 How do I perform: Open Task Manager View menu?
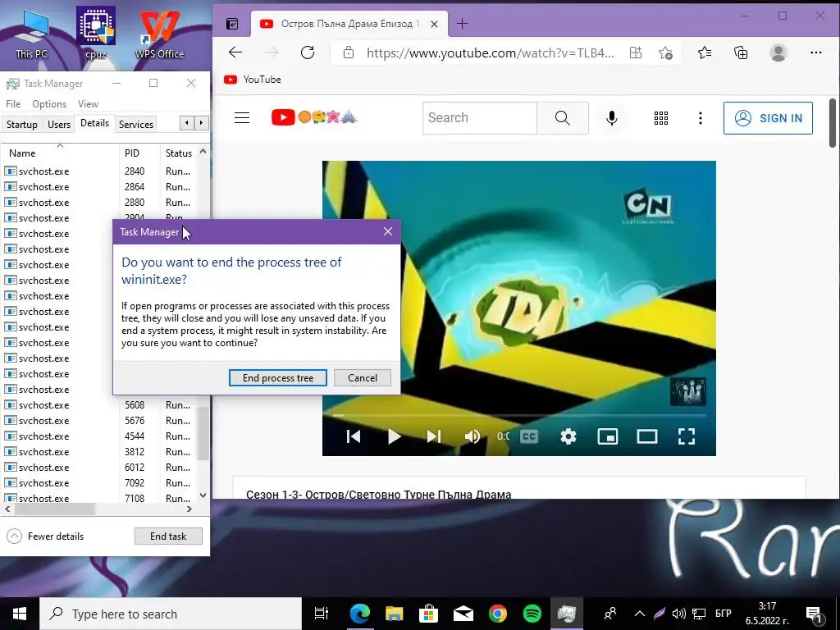click(88, 104)
